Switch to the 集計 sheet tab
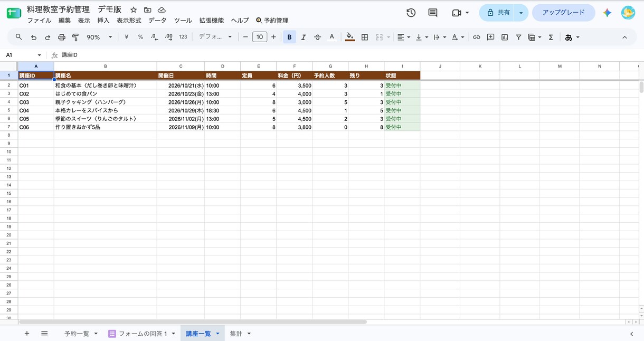Screen dimensions: 644x341 pyautogui.click(x=240, y=334)
